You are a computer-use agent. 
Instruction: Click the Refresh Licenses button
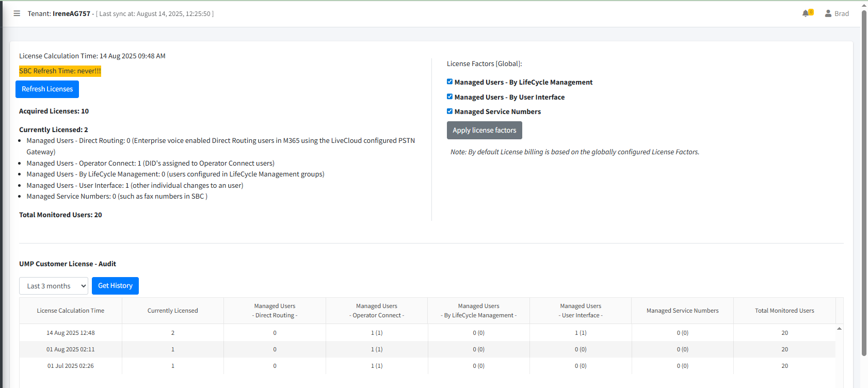pos(47,89)
